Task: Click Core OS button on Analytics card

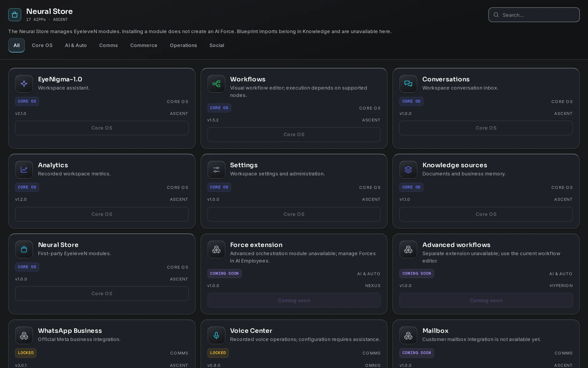Action: coord(102,214)
